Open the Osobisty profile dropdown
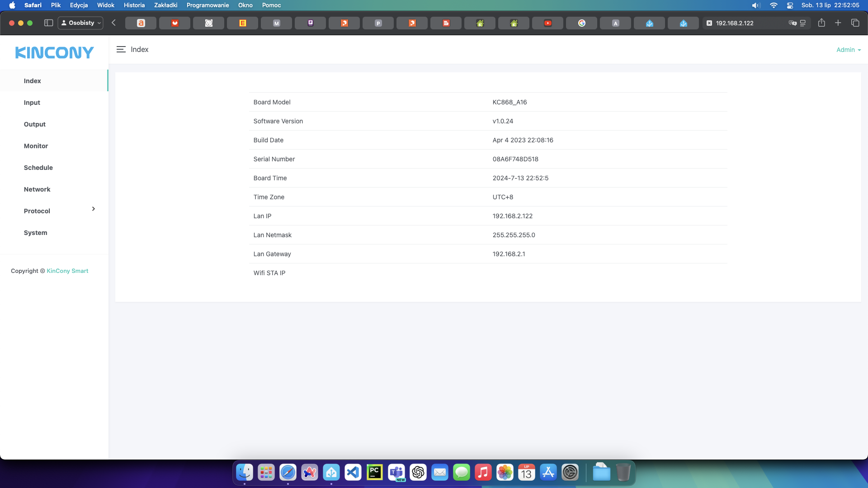Image resolution: width=868 pixels, height=488 pixels. [x=81, y=23]
